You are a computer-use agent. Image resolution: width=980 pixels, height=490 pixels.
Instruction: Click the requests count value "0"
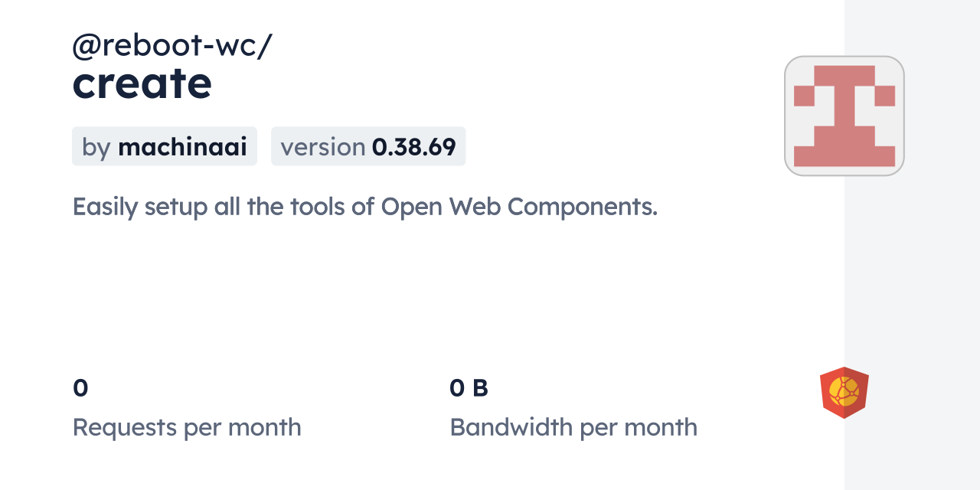(80, 388)
